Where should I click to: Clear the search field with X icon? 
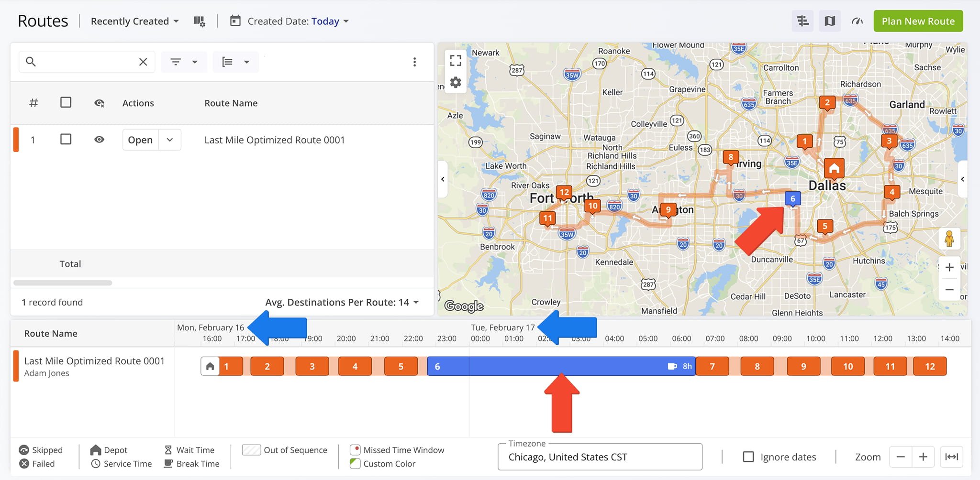[x=143, y=62]
